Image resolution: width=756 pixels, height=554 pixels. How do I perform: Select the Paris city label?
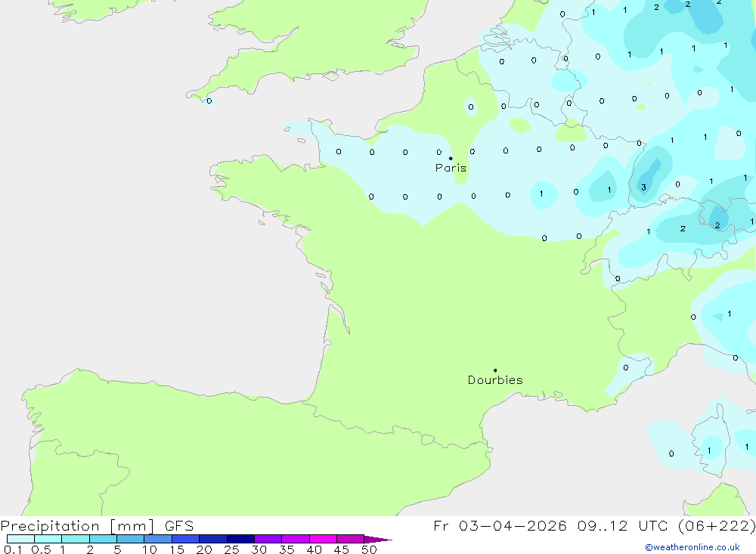[x=451, y=168]
